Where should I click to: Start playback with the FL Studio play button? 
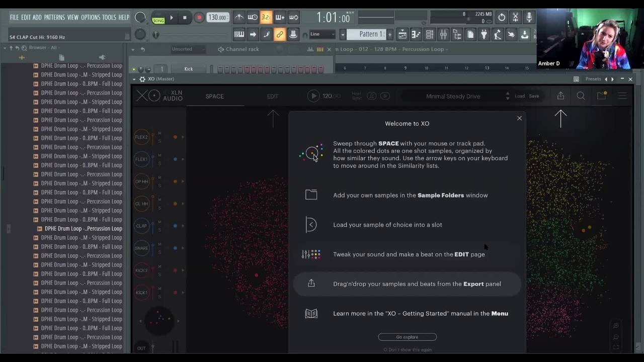point(172,18)
